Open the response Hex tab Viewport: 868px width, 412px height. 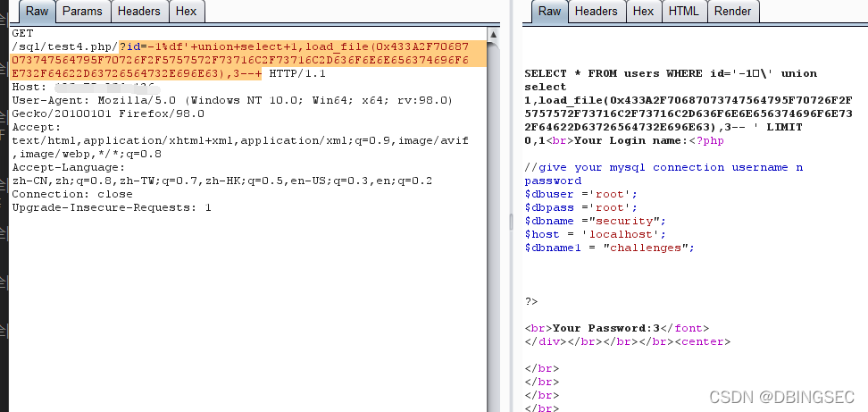(643, 11)
